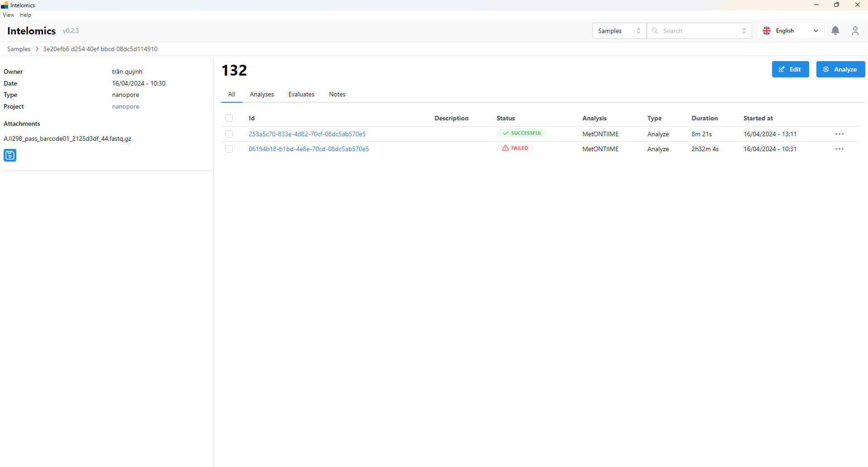This screenshot has height=467, width=868.
Task: Open more options for failed analysis row
Action: click(x=839, y=149)
